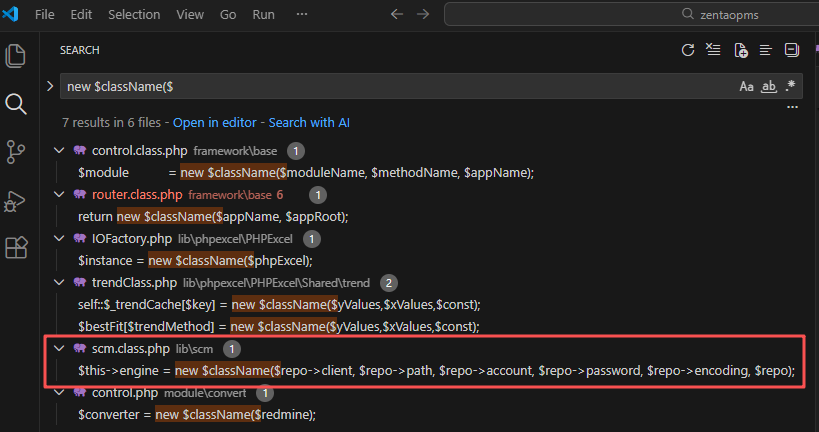Click the Open in editor link

(214, 122)
